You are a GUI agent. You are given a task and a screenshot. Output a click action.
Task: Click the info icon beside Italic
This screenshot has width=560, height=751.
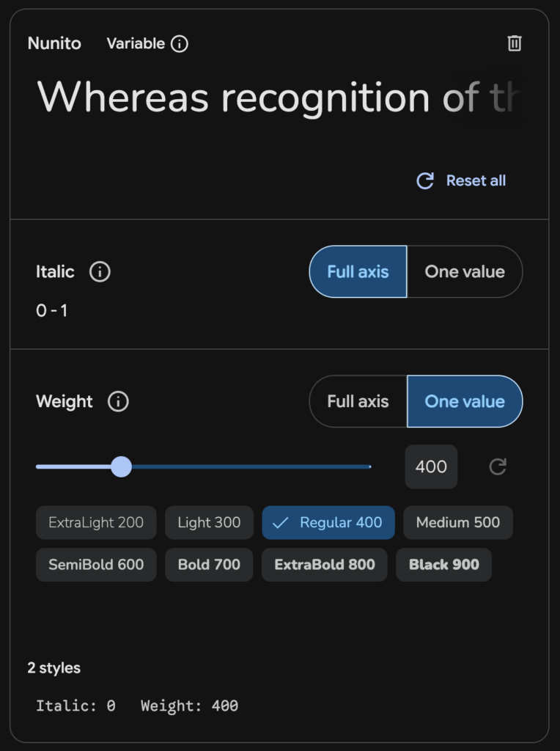[x=100, y=271]
